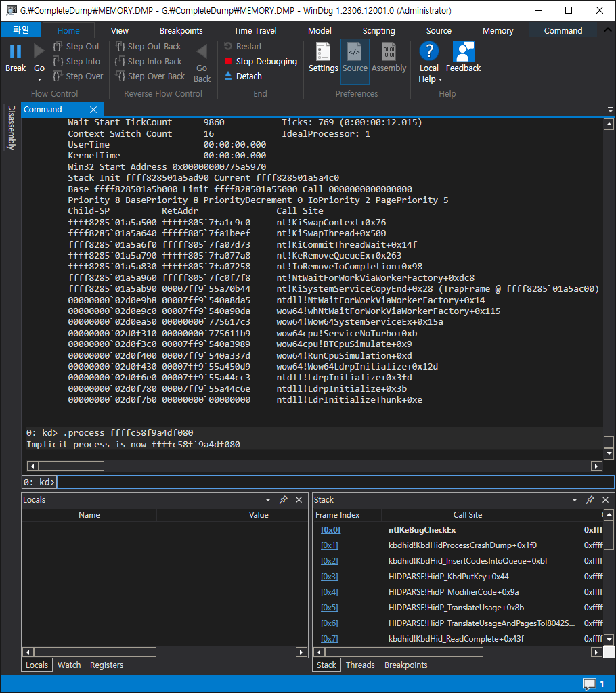This screenshot has width=616, height=693.
Task: Open stack frame [0x7] link
Action: pos(330,639)
